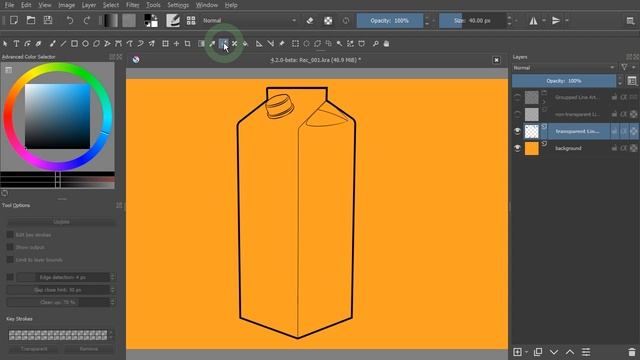Select the Rectangular Selection tool

[x=295, y=44]
